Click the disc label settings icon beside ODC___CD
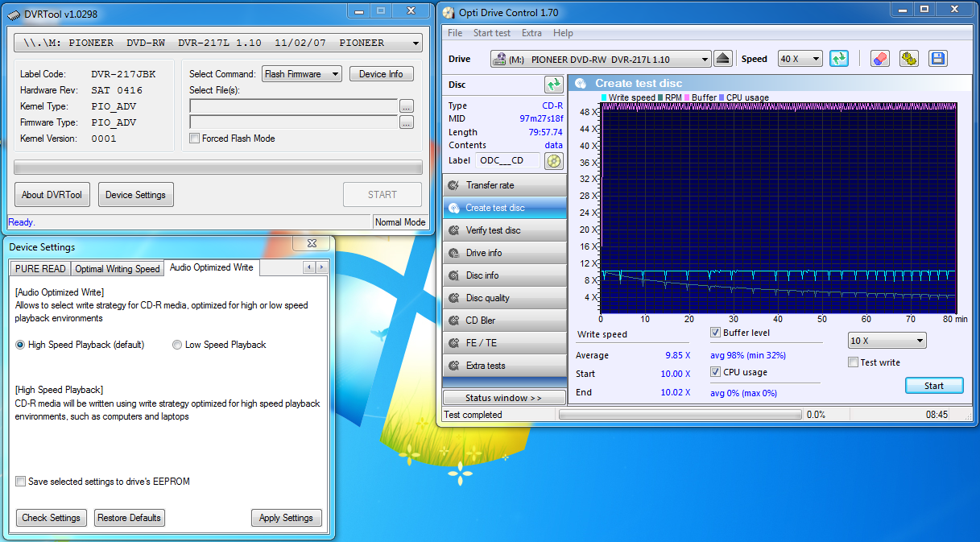The width and height of the screenshot is (980, 542). 553,160
